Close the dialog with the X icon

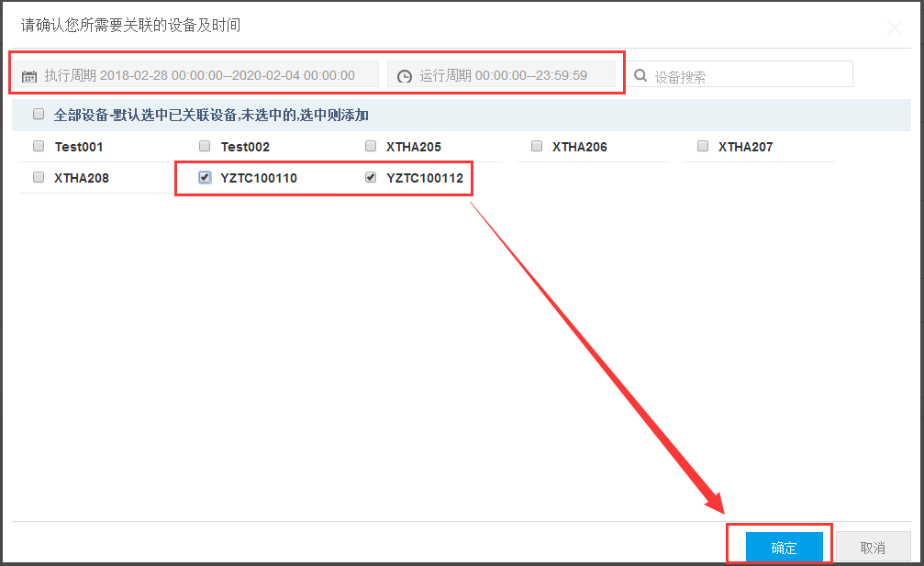896,27
